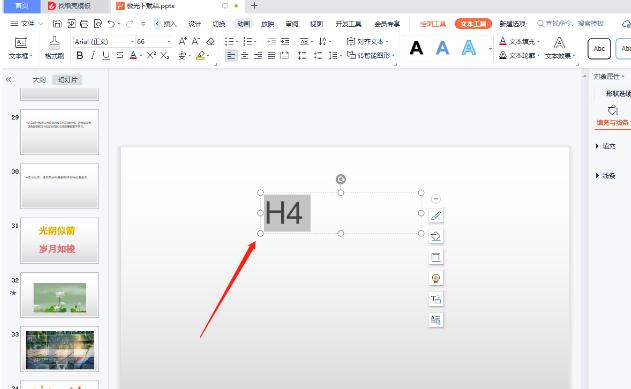Click the cloud sync icon at top right

tap(627, 24)
